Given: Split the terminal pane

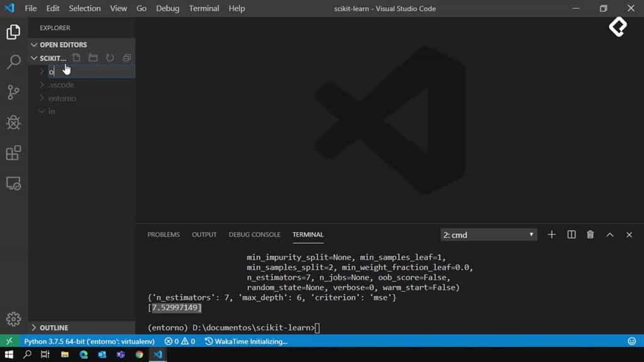Looking at the screenshot, I should pos(571,234).
